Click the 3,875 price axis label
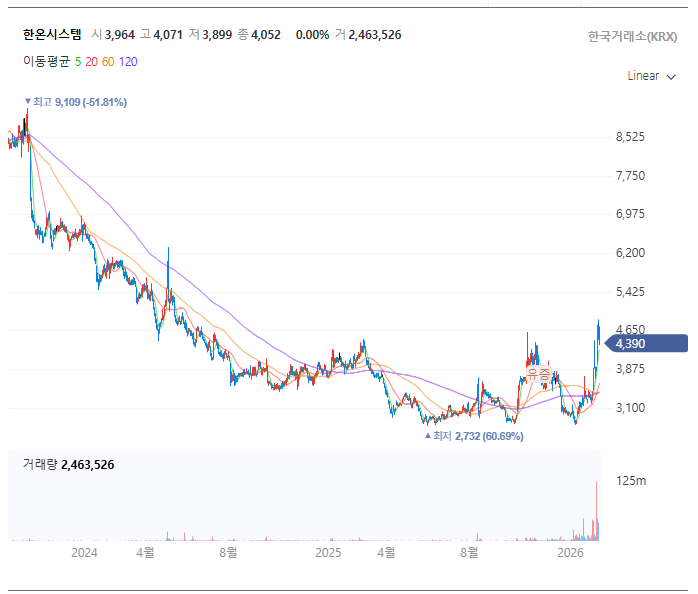 (x=630, y=369)
